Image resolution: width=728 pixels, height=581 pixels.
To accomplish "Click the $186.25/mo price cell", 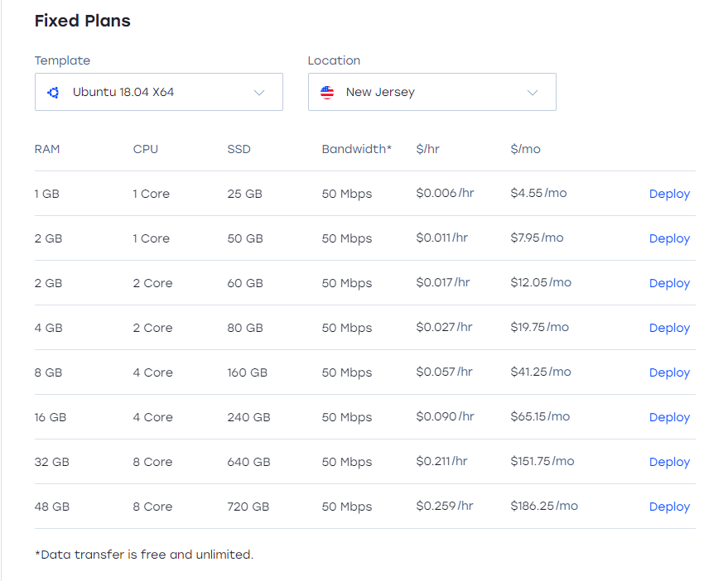I will (x=544, y=506).
